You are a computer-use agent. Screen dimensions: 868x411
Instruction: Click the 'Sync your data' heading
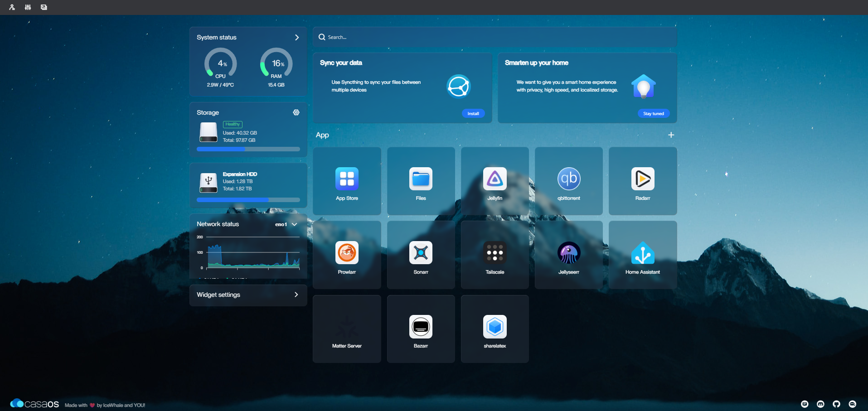click(x=341, y=63)
